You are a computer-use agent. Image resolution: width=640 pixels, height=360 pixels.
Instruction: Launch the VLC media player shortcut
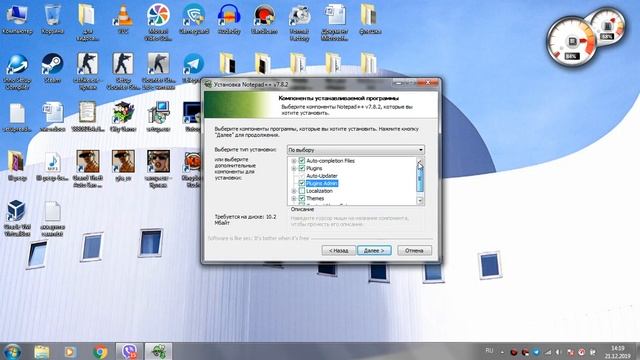point(122,20)
